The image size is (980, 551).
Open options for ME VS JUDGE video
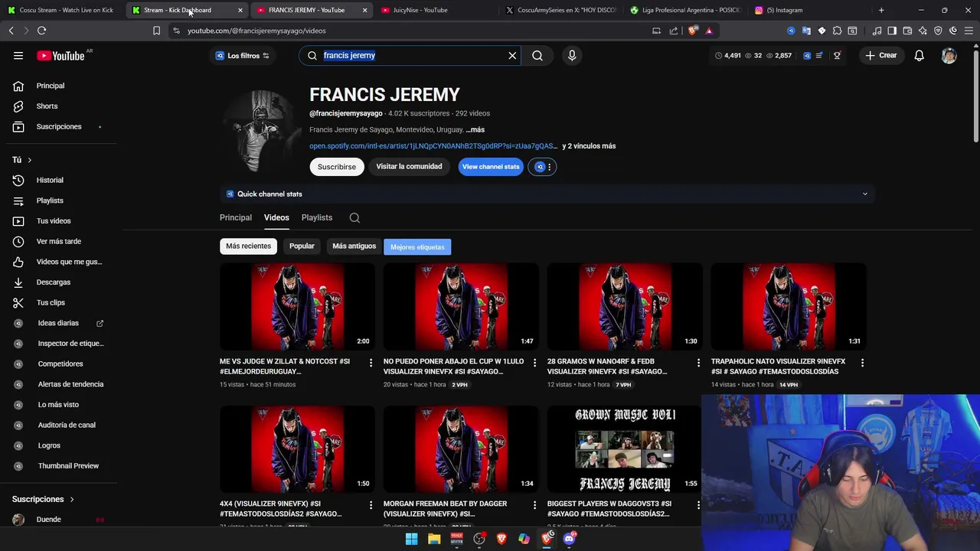[x=371, y=362]
